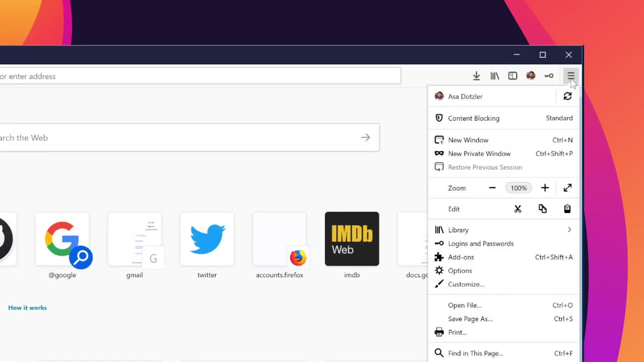Choose Save Page As...
The width and height of the screenshot is (644, 362).
[x=503, y=319]
